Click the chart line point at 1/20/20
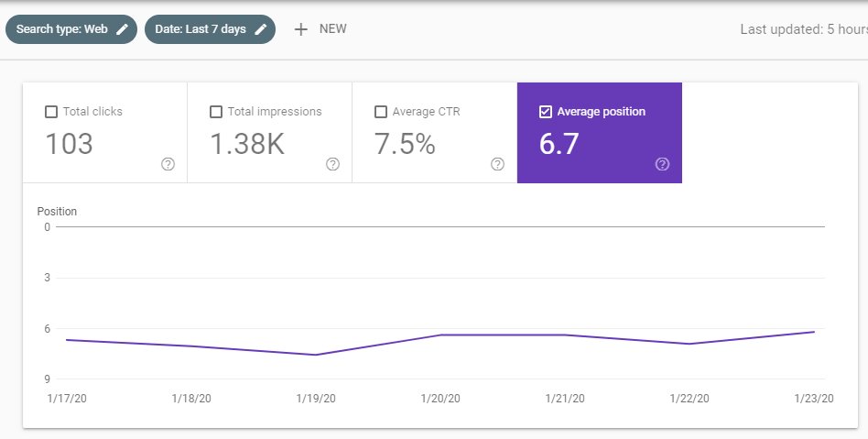868x439 pixels. click(x=441, y=335)
